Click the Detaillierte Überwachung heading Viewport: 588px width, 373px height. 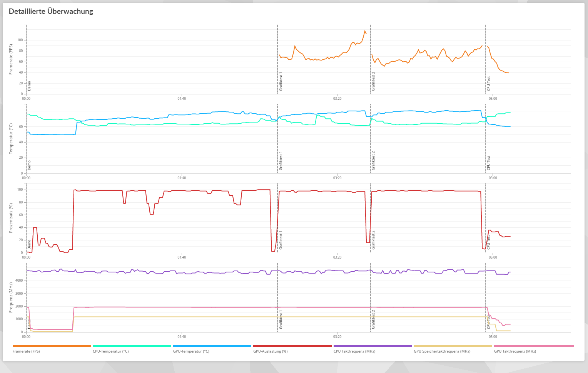[51, 11]
